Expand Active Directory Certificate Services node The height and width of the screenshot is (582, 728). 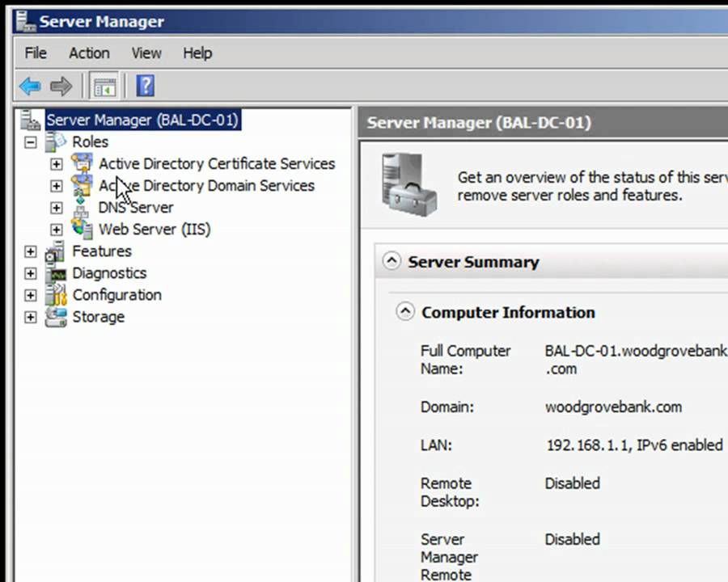[x=56, y=164]
